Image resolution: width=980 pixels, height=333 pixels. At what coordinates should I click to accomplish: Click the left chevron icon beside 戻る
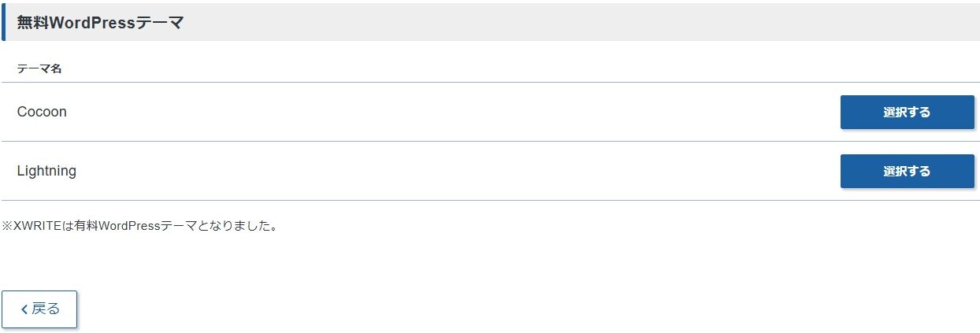tap(24, 309)
